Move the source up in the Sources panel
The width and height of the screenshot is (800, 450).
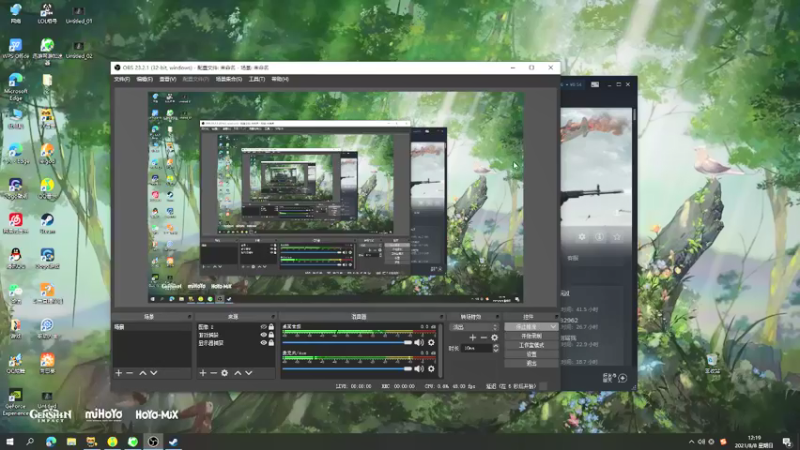tap(238, 373)
